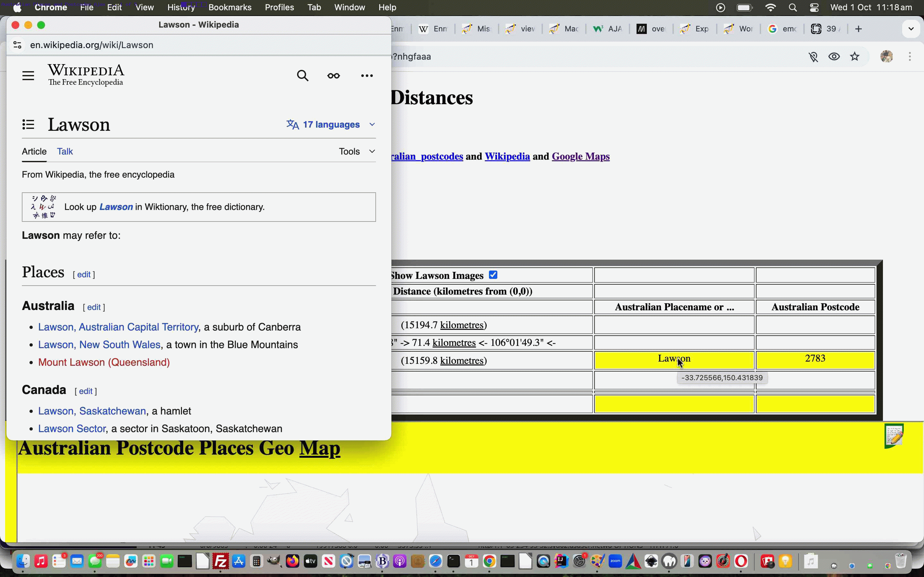Toggle the table of contents icon beside Lawson
Image resolution: width=924 pixels, height=577 pixels.
[28, 124]
